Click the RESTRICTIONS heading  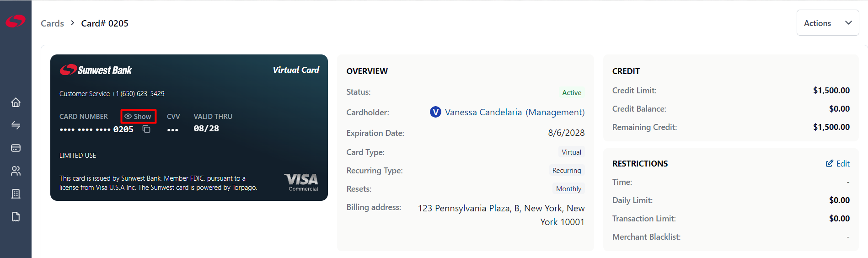[x=640, y=164]
